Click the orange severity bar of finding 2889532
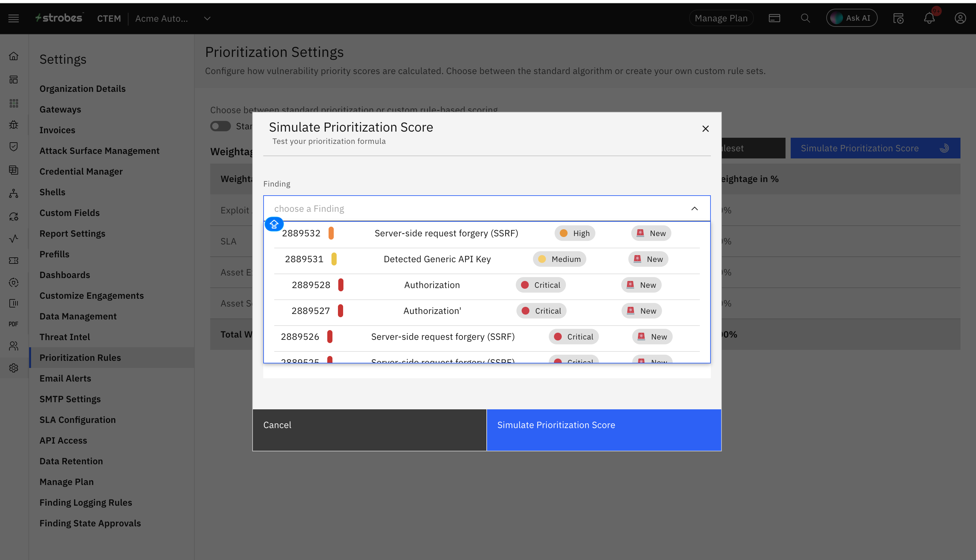This screenshot has width=976, height=560. click(x=331, y=233)
